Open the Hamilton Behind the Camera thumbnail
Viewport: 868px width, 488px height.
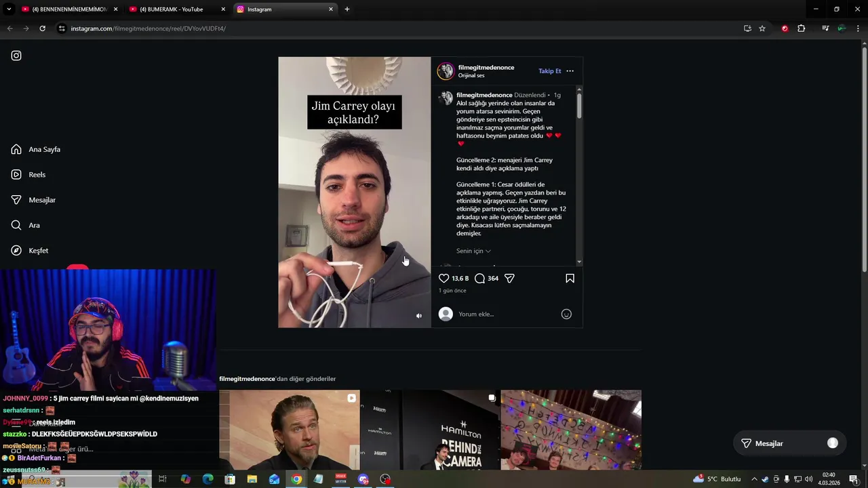(x=430, y=430)
